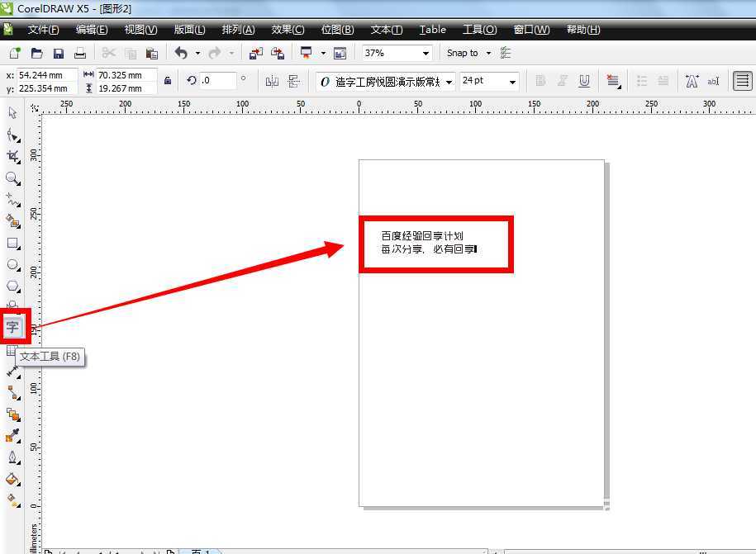Image resolution: width=756 pixels, height=554 pixels.
Task: Click the Save disk icon
Action: 58,54
